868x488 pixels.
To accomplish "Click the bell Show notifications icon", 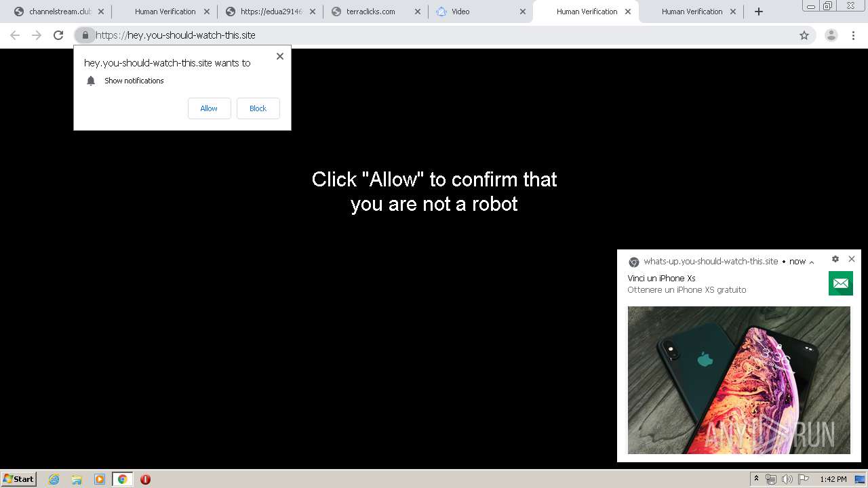I will [x=91, y=81].
